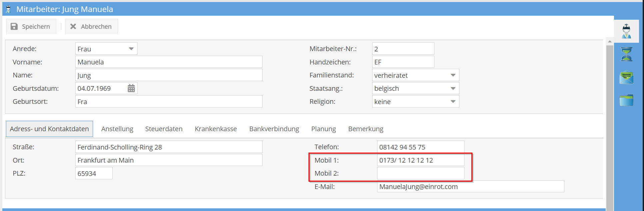Click the E-Mail input field
Screen dimensions: 644x211
471,186
